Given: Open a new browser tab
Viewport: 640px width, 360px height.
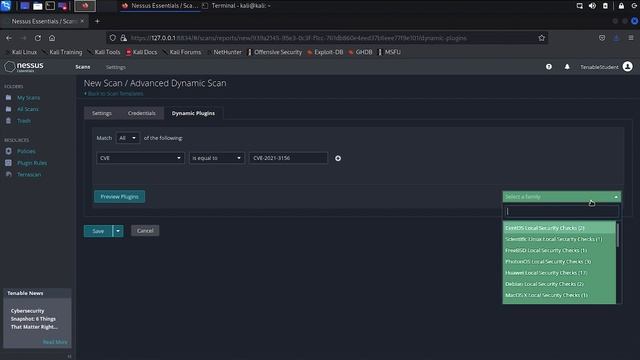Looking at the screenshot, I should 97,21.
